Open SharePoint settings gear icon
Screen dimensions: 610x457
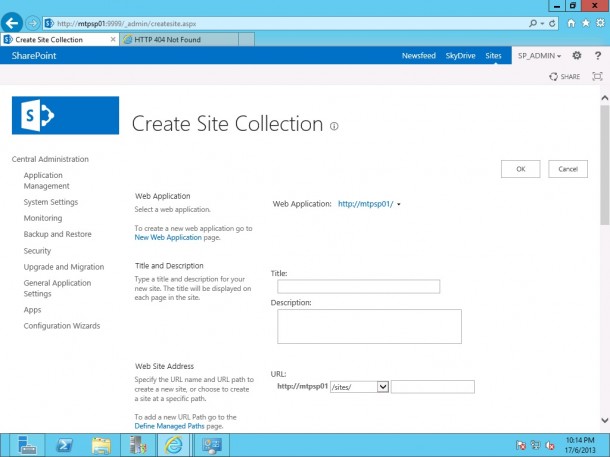pyautogui.click(x=577, y=56)
